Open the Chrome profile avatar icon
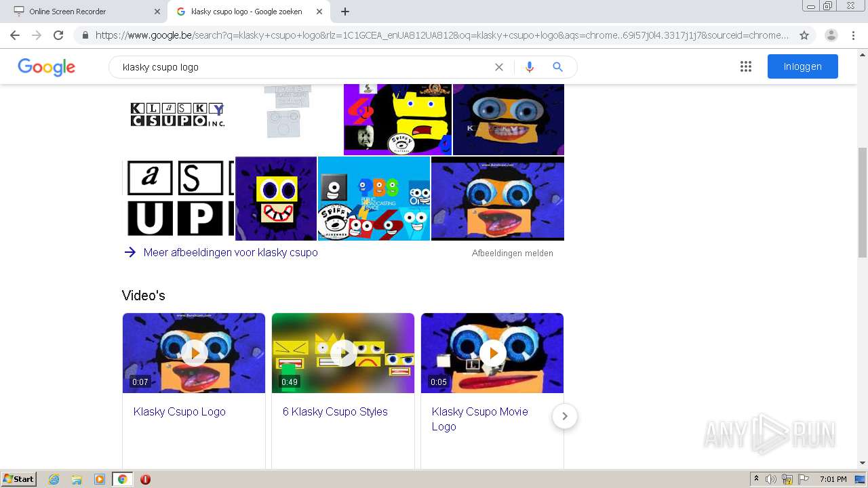The width and height of the screenshot is (868, 488). (831, 35)
